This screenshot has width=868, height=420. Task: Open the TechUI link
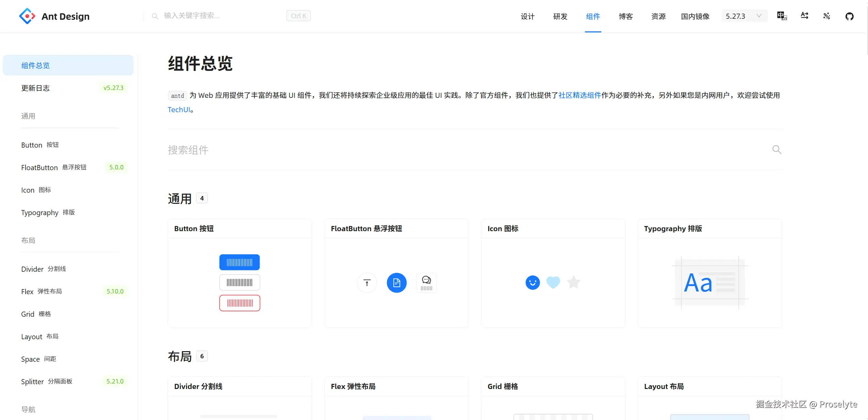[179, 110]
